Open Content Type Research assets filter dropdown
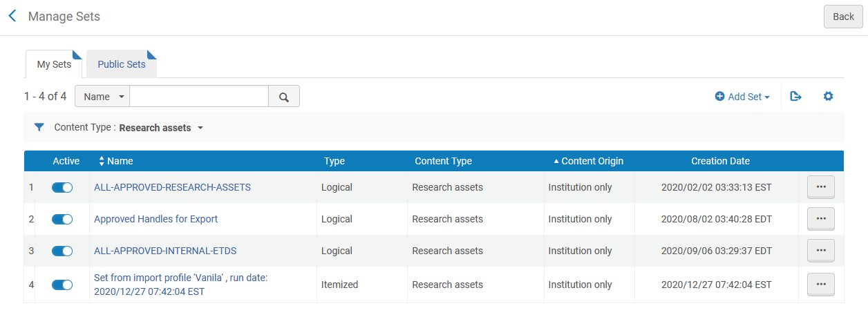The height and width of the screenshot is (326, 868). tap(162, 128)
